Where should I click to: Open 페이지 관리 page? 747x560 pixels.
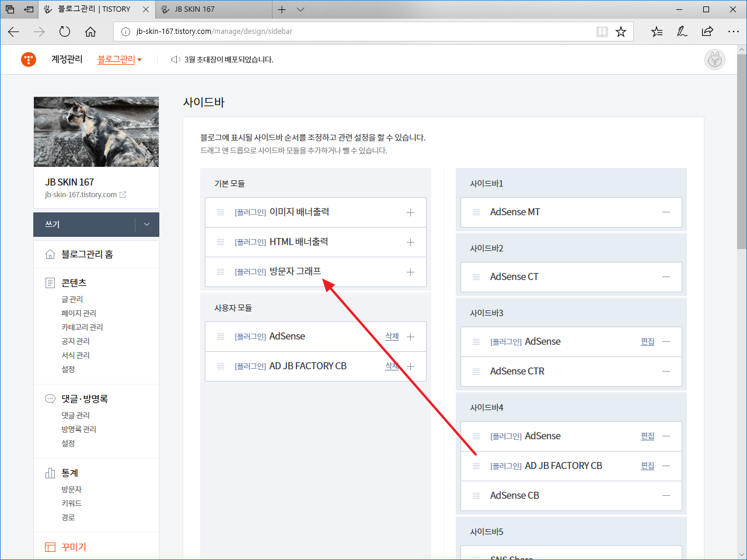pyautogui.click(x=79, y=313)
